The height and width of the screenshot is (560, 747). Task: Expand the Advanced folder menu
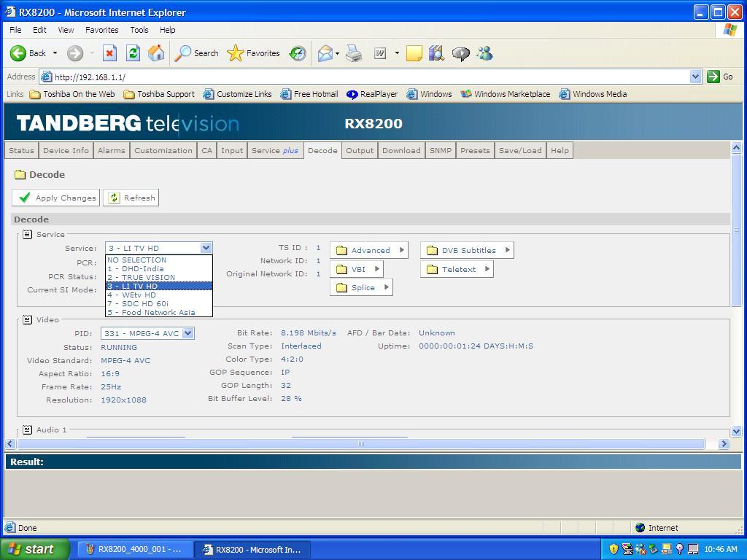(368, 250)
